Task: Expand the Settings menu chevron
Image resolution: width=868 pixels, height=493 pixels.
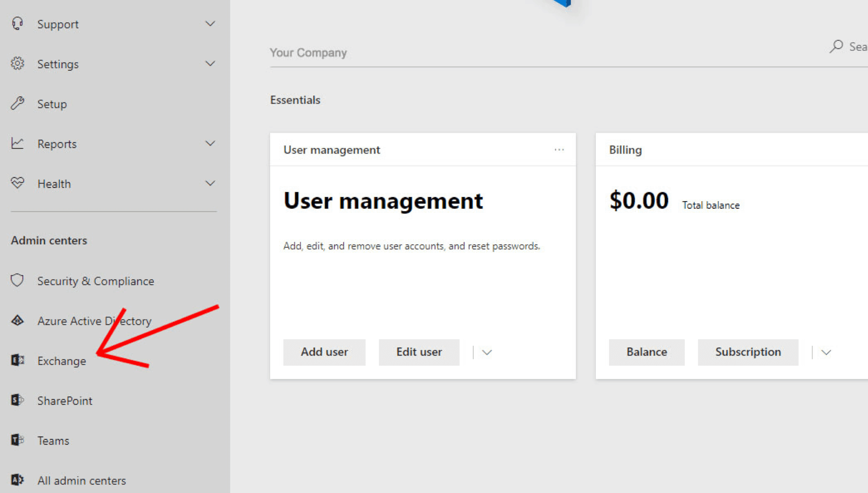Action: pyautogui.click(x=210, y=63)
